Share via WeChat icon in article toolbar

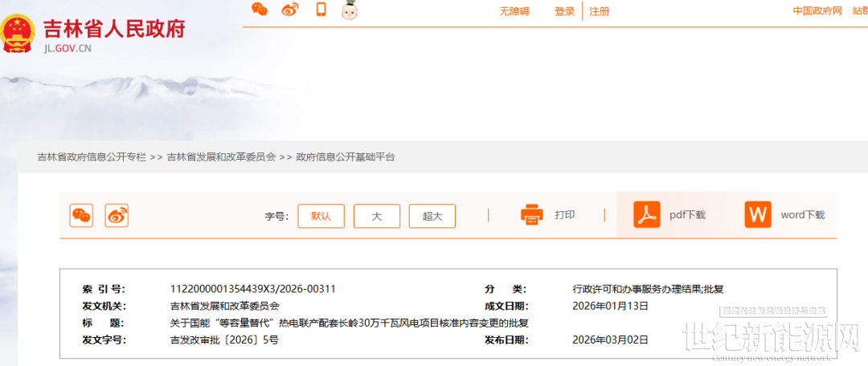point(81,215)
